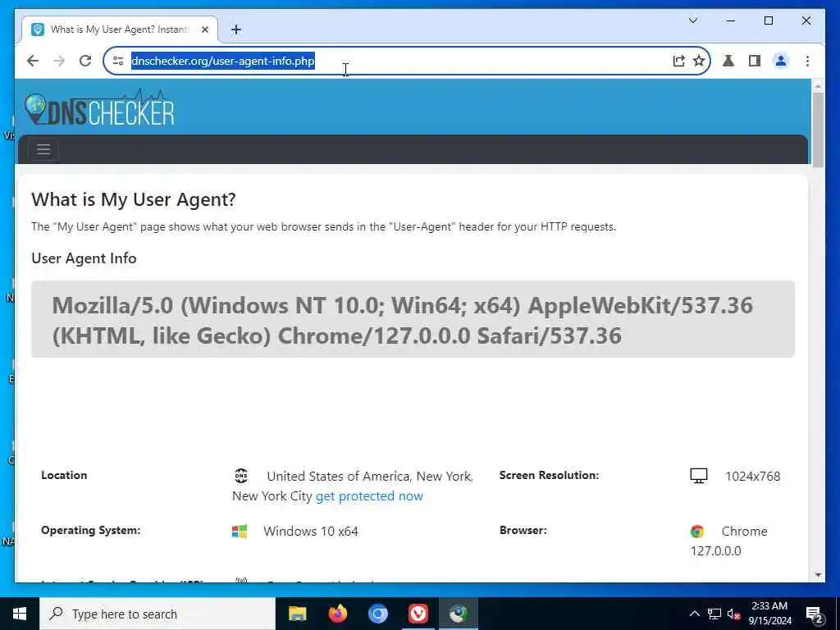Click the 1024x768 screen resolution value
This screenshot has height=630, width=840.
[753, 477]
